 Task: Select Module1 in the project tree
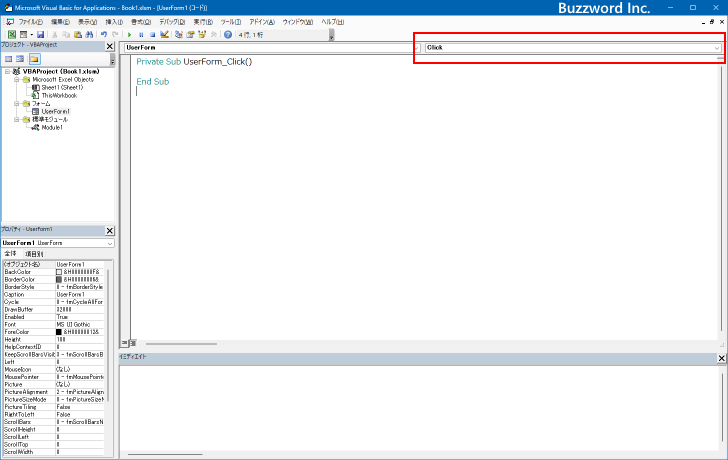click(x=52, y=127)
